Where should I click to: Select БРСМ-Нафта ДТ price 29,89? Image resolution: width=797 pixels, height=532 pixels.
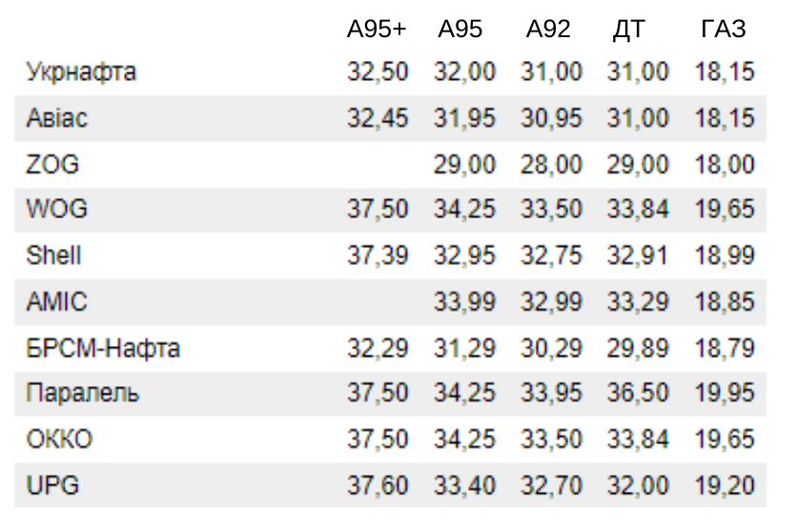pyautogui.click(x=638, y=349)
